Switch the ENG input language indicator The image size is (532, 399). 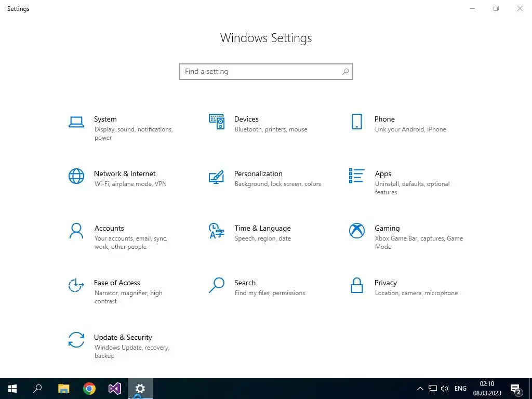[x=460, y=389]
